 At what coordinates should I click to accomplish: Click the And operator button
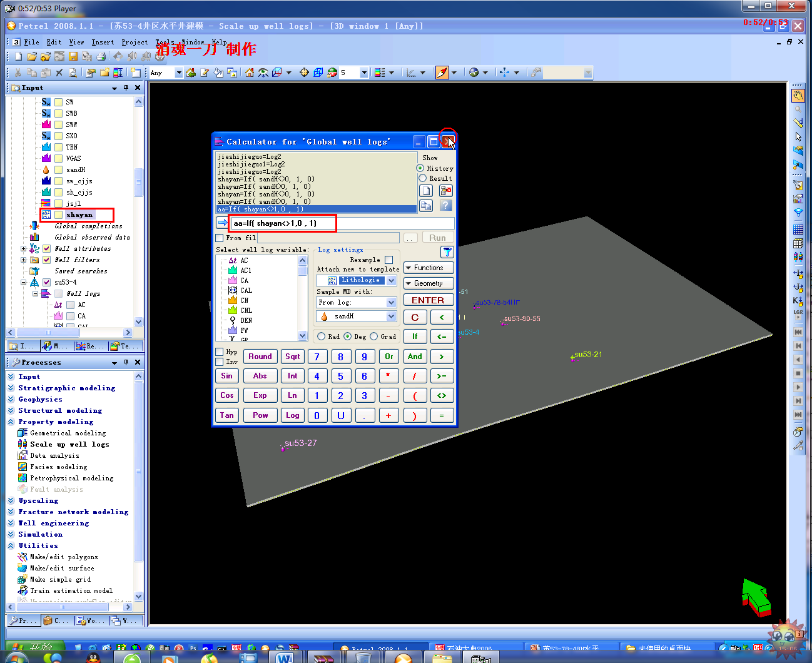point(415,357)
